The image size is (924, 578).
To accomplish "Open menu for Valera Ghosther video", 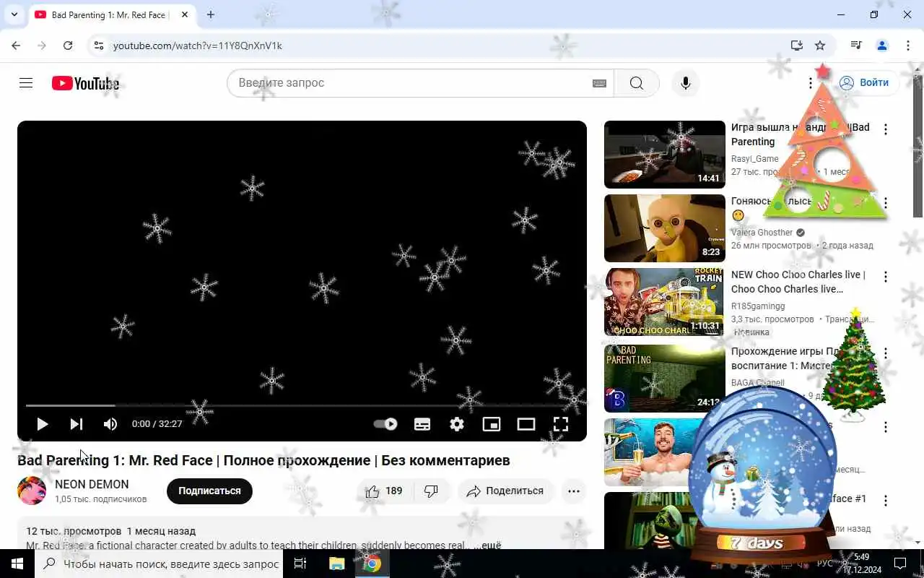I will point(886,203).
